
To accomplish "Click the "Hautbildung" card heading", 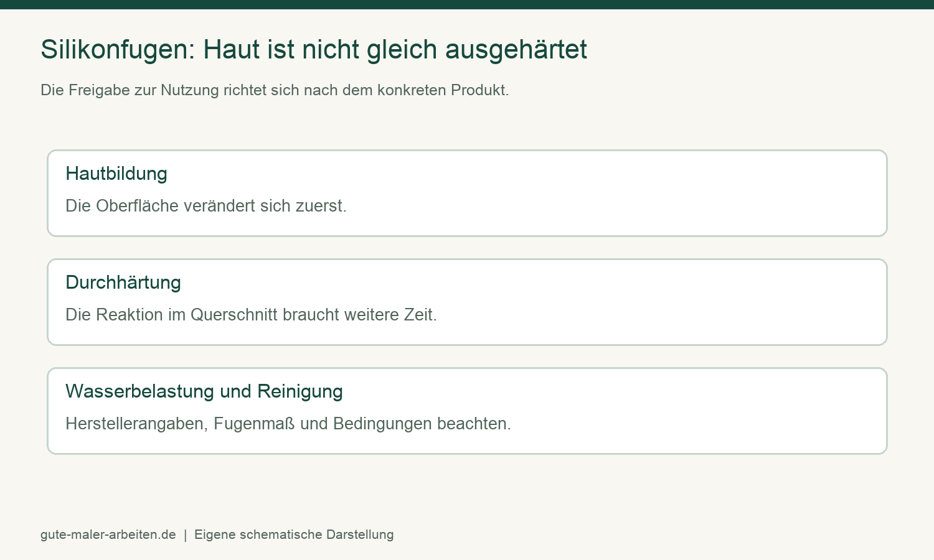I will 116,174.
